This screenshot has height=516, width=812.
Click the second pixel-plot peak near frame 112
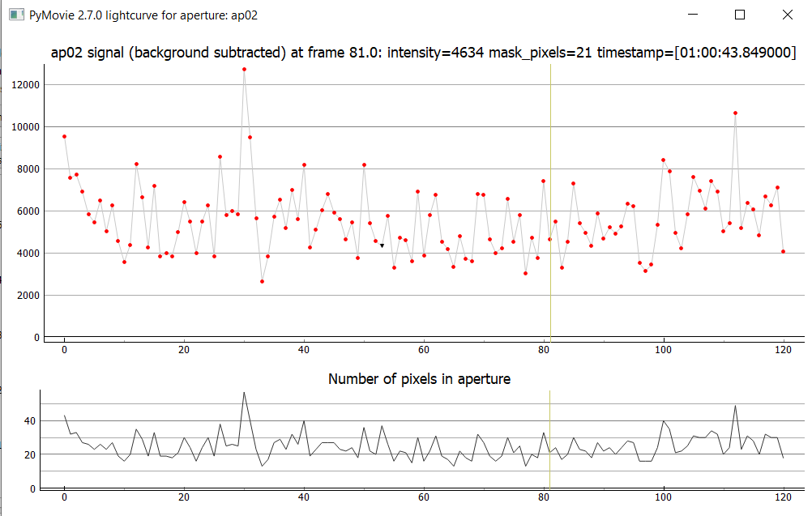735,407
